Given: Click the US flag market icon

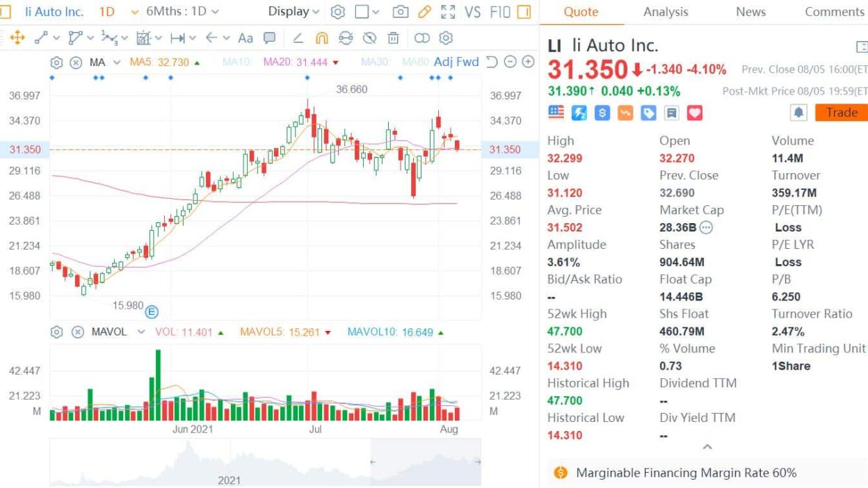Looking at the screenshot, I should (556, 112).
